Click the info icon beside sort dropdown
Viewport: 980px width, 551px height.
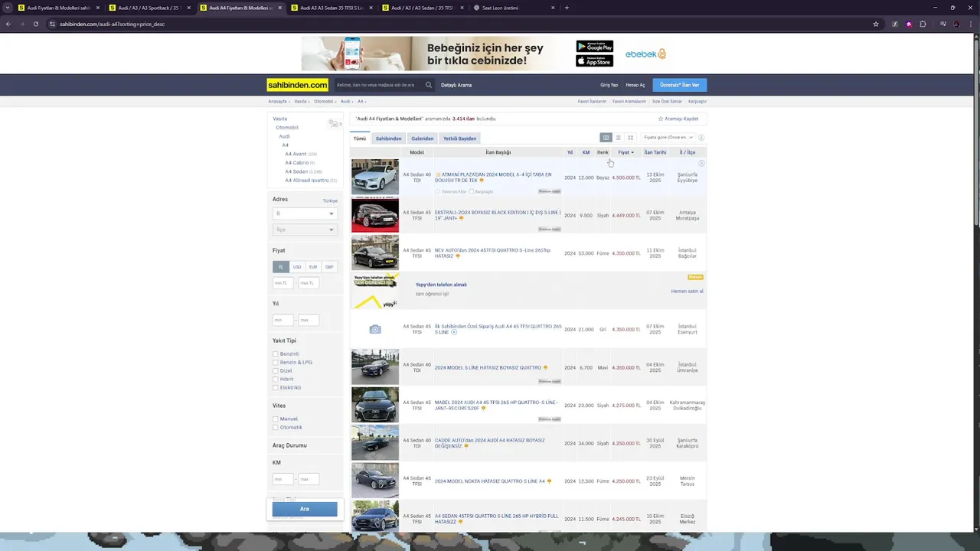701,138
